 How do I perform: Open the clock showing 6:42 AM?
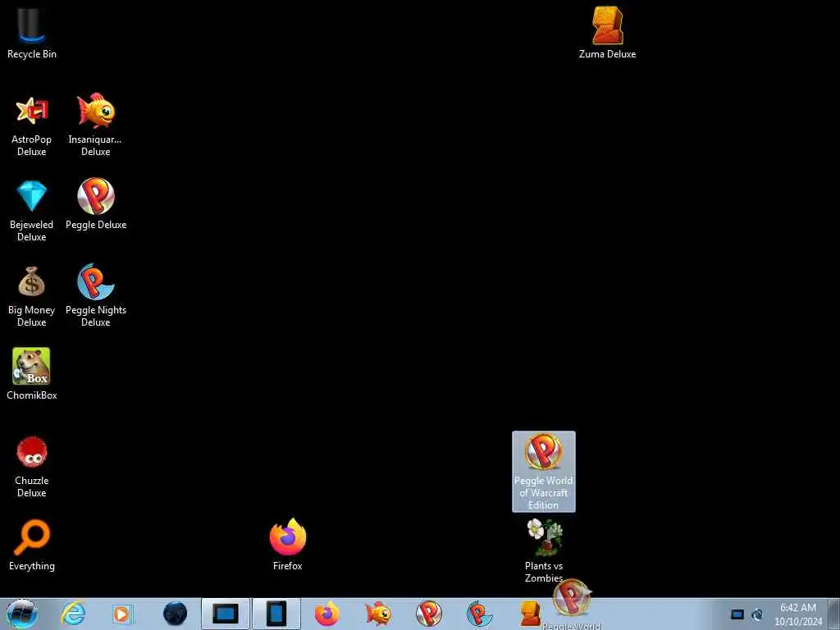[x=798, y=614]
